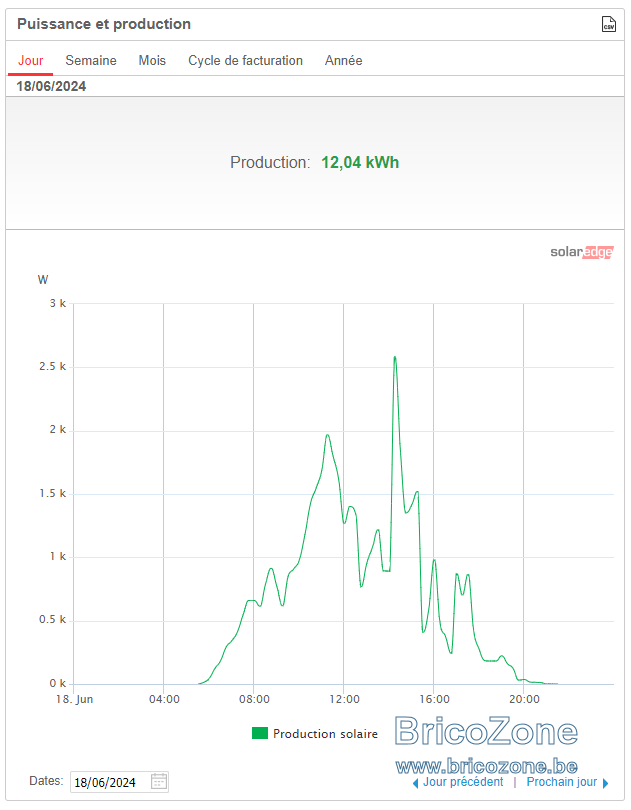Screen dimensions: 631x810
Task: Click the Production solaire legend label
Action: tap(325, 734)
